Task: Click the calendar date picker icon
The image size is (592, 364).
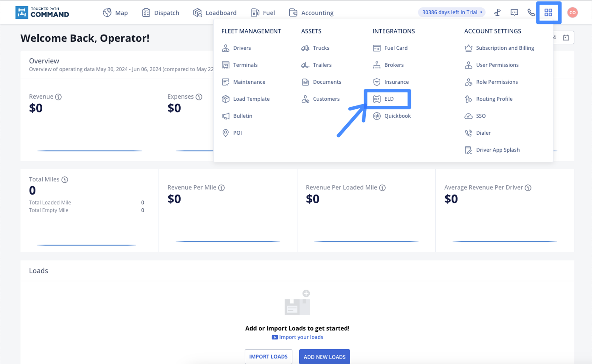Action: click(x=566, y=38)
